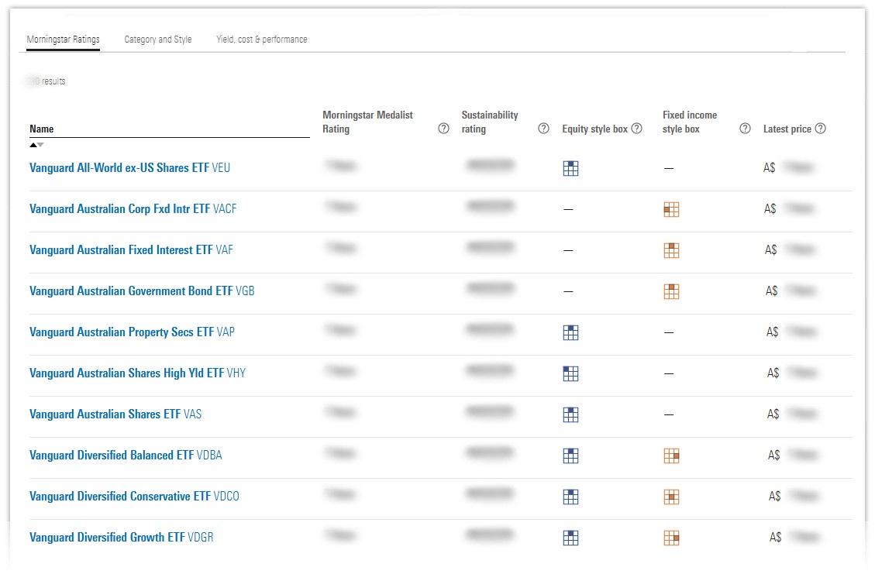Open help for Sustainability rating column

[543, 129]
